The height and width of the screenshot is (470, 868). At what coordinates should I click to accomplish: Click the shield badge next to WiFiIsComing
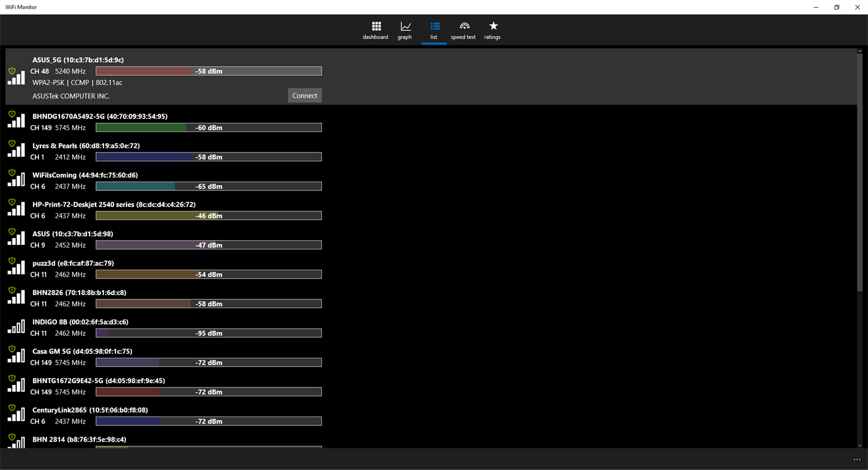coord(11,172)
